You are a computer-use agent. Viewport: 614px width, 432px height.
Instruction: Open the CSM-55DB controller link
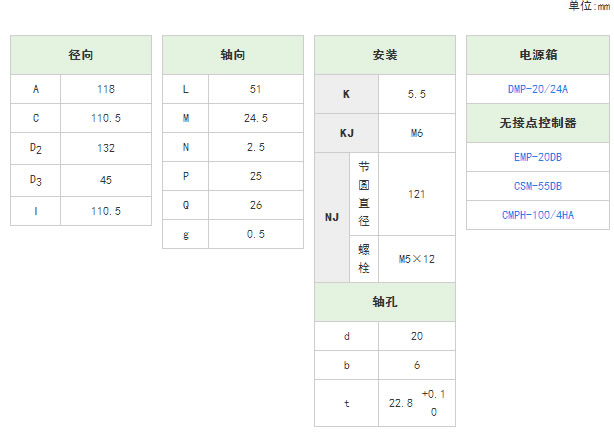coord(538,186)
